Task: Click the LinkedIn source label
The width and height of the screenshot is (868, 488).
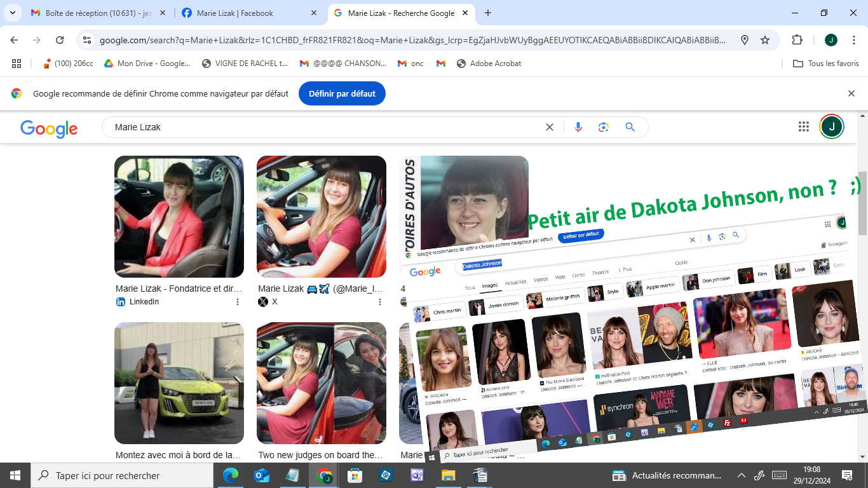Action: coord(144,302)
